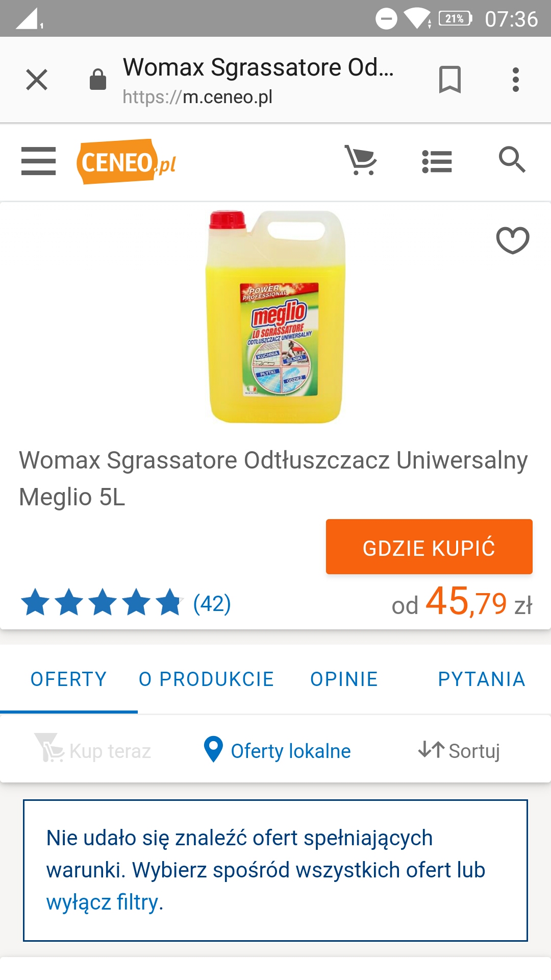Add product to favorites with heart
The width and height of the screenshot is (551, 980).
(513, 240)
